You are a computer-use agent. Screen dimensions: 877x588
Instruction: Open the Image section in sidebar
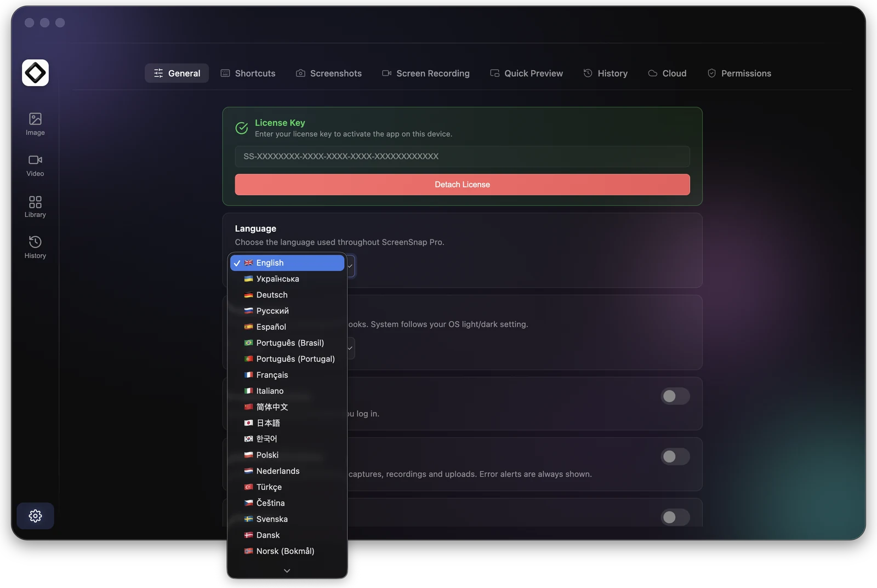[35, 124]
